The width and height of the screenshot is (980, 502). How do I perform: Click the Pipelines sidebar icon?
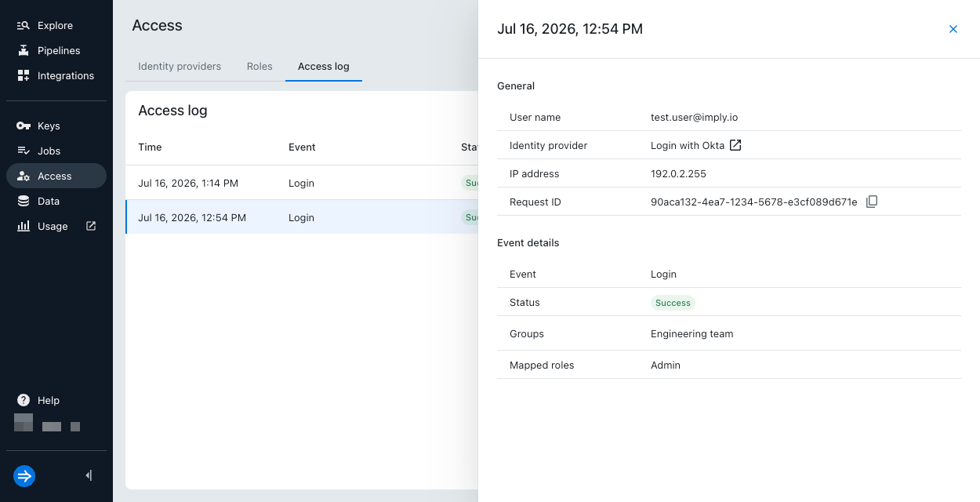point(24,51)
